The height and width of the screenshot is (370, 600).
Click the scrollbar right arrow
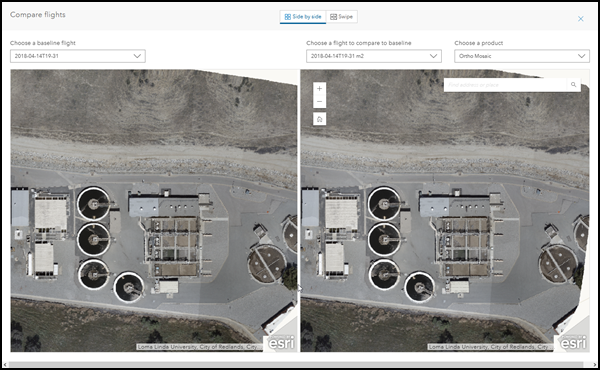pos(594,365)
